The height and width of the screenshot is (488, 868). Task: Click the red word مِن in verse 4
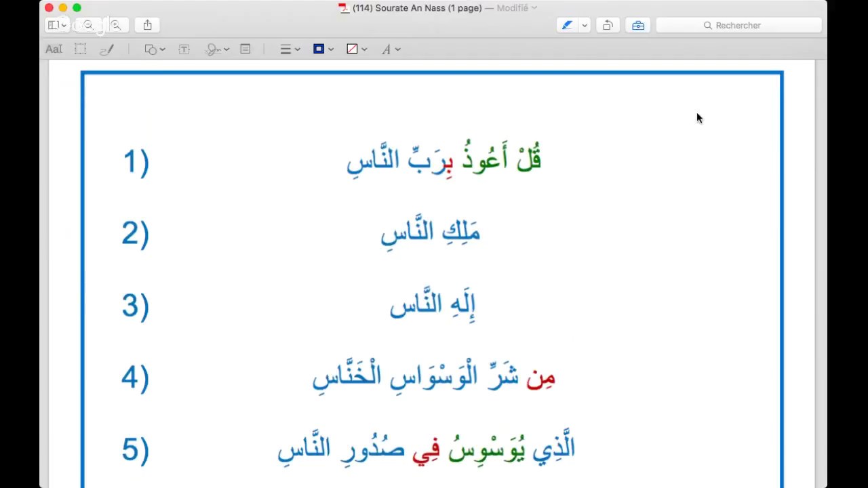[x=541, y=378]
